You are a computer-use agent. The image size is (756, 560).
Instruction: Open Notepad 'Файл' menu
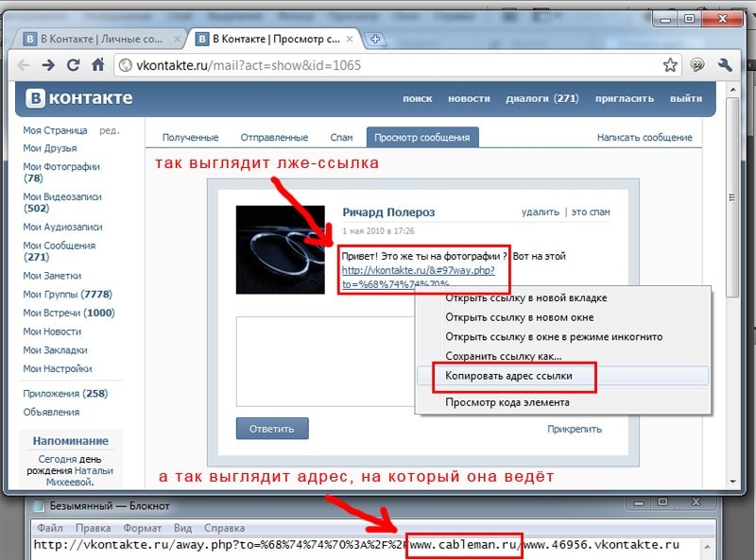pos(50,528)
